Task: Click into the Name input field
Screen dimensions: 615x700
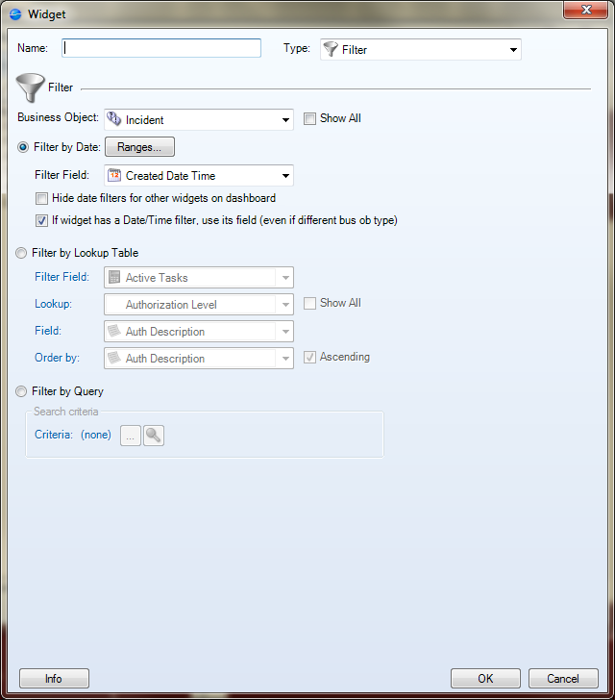Action: [161, 48]
